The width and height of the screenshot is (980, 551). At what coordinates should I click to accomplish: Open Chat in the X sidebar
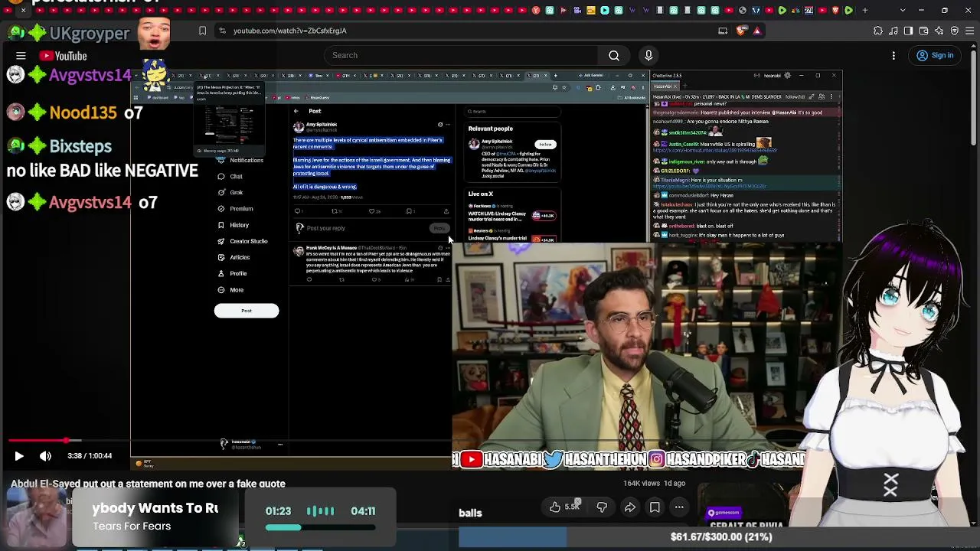230,176
